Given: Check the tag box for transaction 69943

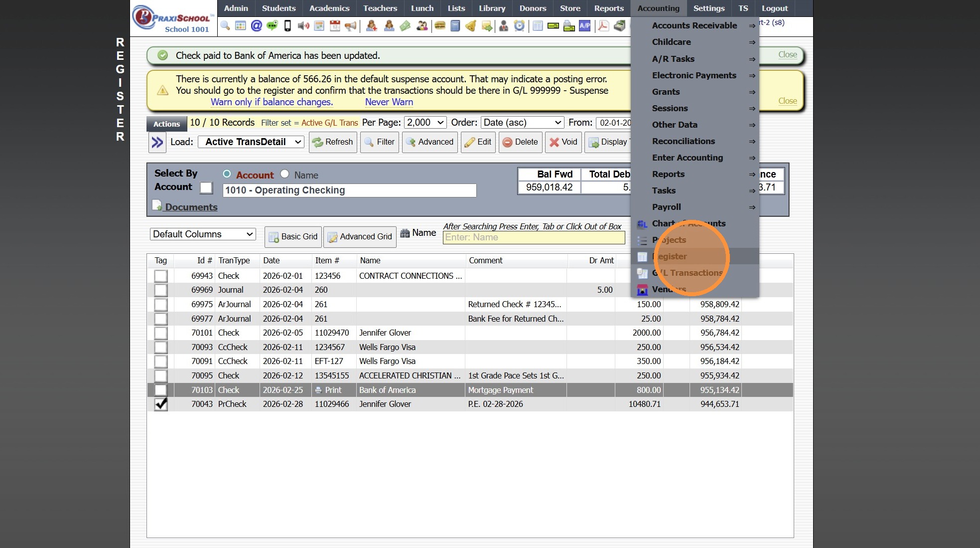Looking at the screenshot, I should click(x=160, y=276).
